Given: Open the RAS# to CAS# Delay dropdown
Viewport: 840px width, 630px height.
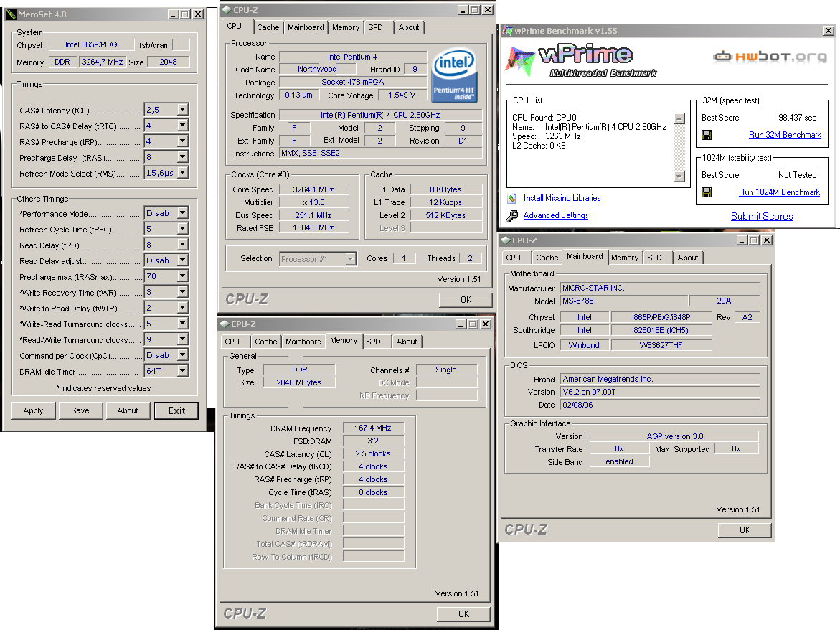Looking at the screenshot, I should [183, 126].
